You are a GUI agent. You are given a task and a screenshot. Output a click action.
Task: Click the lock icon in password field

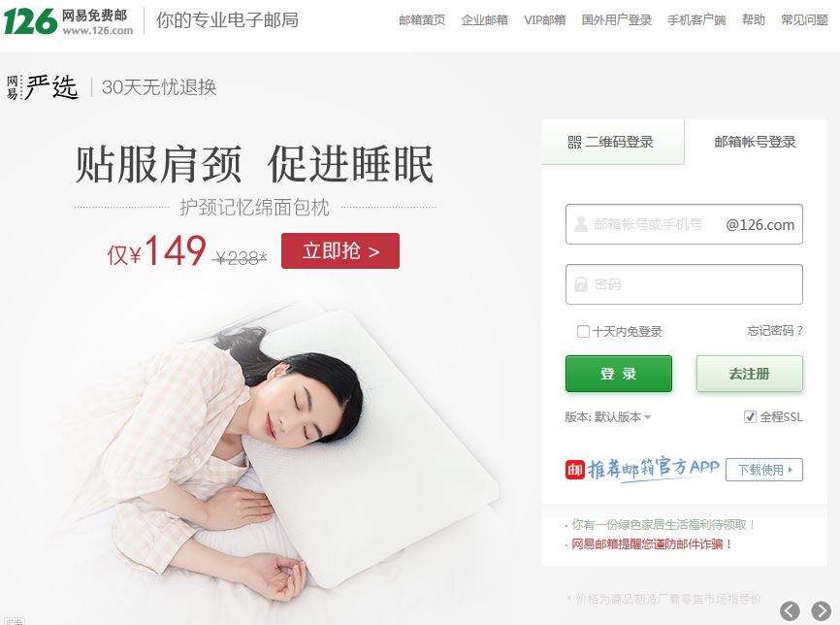[581, 284]
